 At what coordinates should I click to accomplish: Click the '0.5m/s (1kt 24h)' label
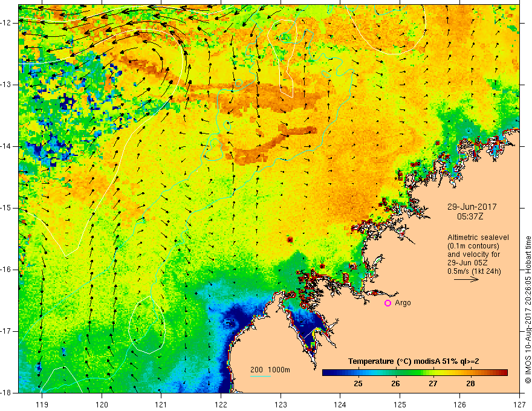click(474, 271)
